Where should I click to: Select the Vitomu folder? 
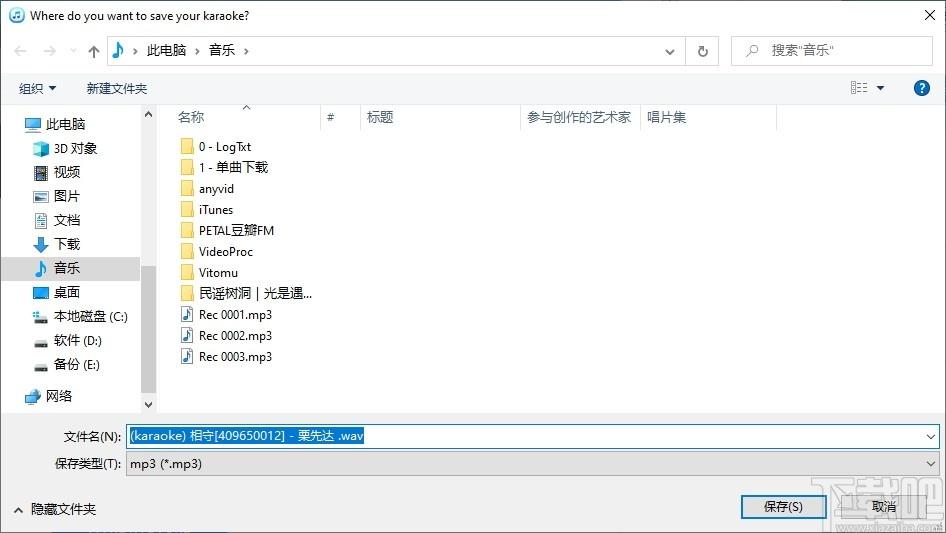pos(209,273)
